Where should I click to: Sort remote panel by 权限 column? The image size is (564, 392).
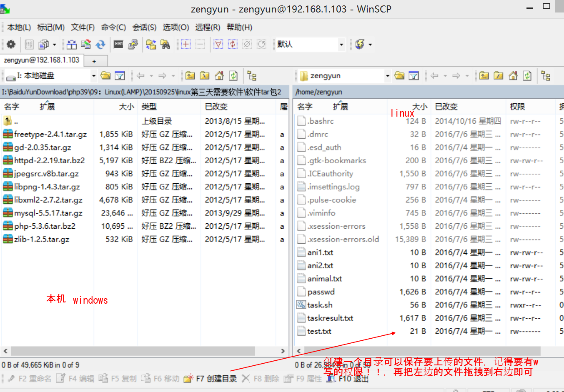(530, 107)
